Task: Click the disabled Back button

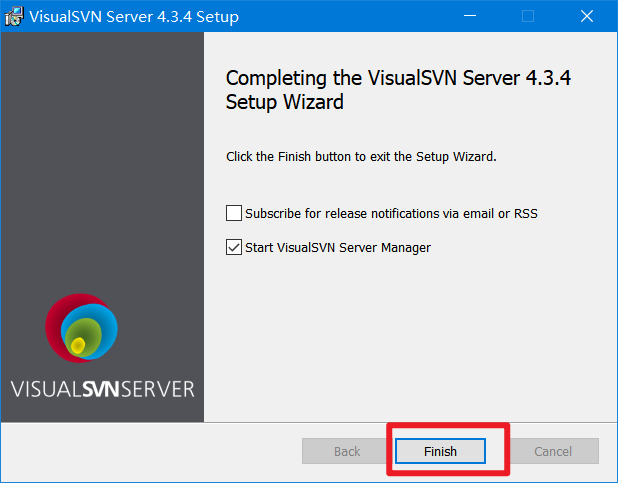Action: pos(347,451)
